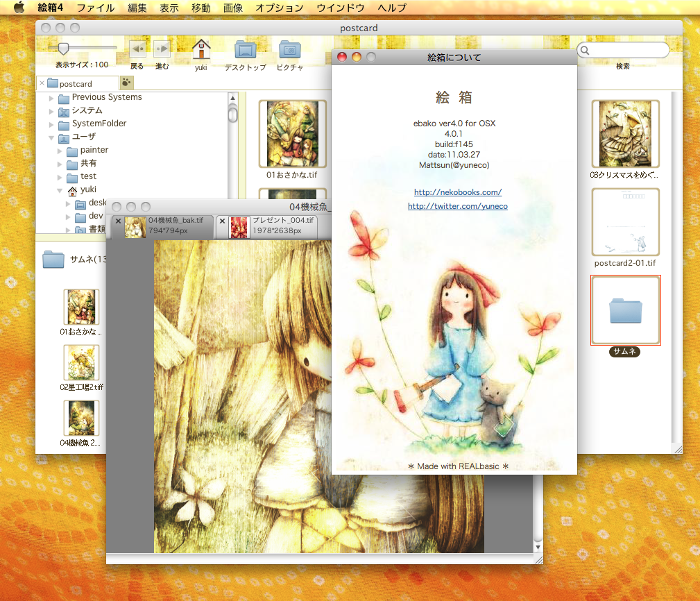Viewport: 700px width, 601px height.
Task: Click the magnifier icon in search field
Action: [x=585, y=51]
